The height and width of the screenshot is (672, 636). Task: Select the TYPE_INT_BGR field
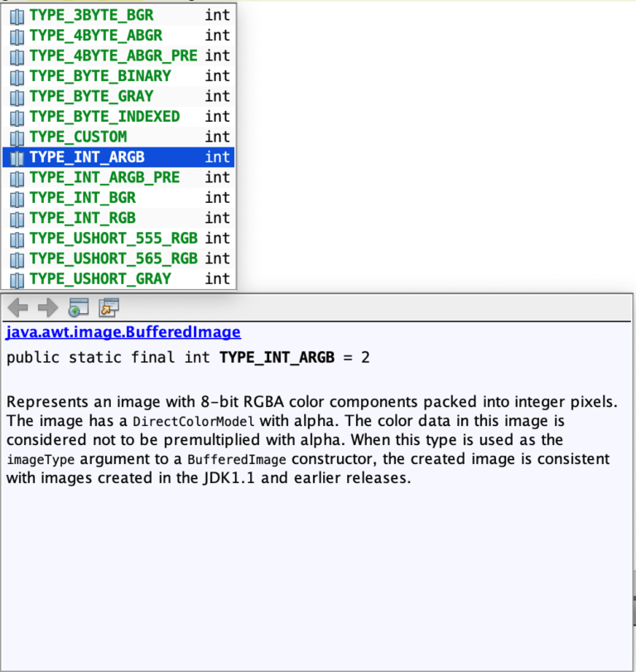82,198
